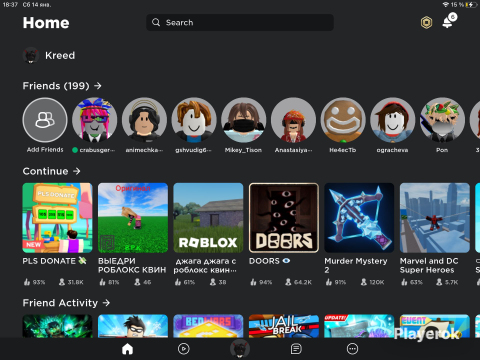Open friend He4ecTb gingerbread avatar

pos(343,120)
